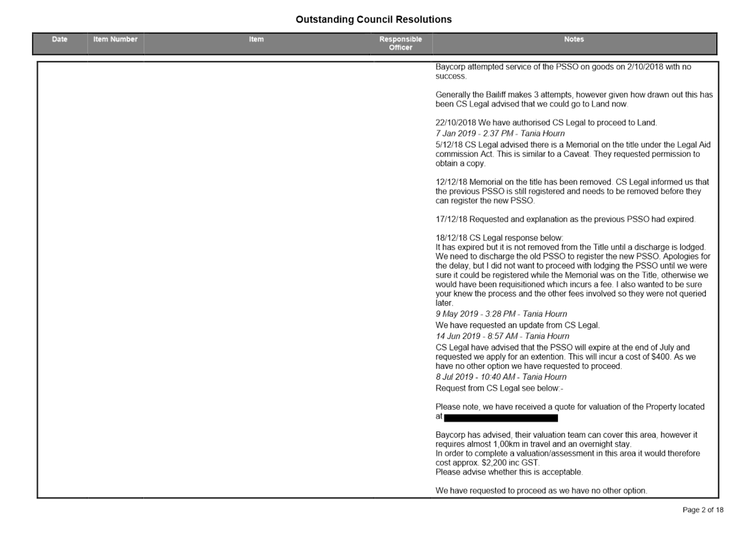Click the line 'cost approx. $2,200 inc GST.'
This screenshot has width=756, height=535.
click(487, 463)
